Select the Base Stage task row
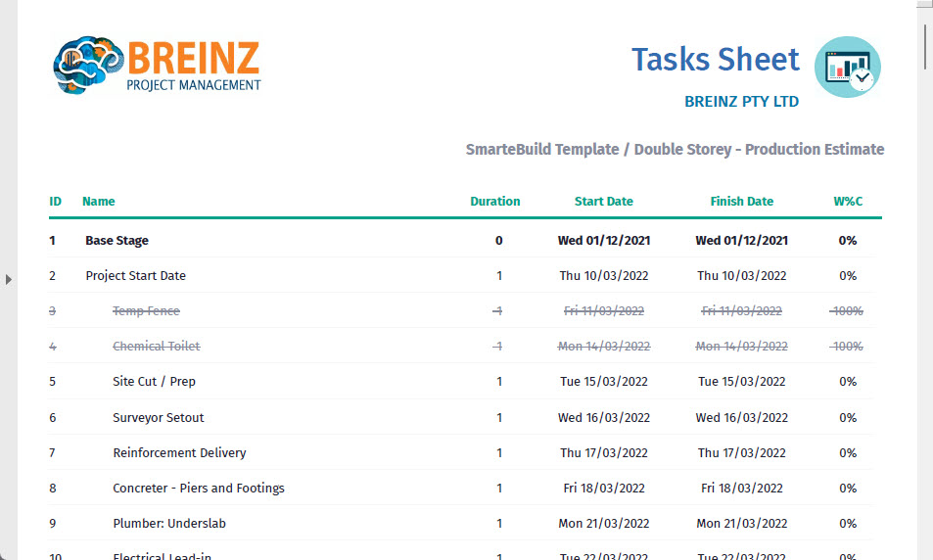 click(x=117, y=241)
